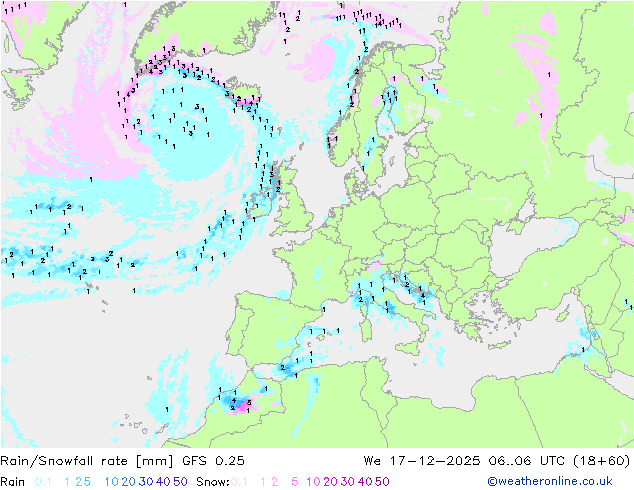Image resolution: width=634 pixels, height=490 pixels.
Task: Click the Snow legend value 0.1
Action: coord(239,482)
